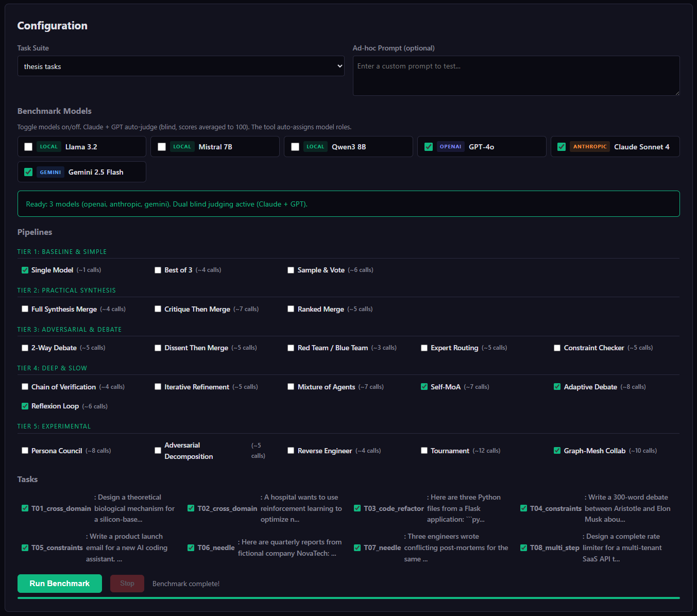
Task: Click the Stop button
Action: 127,584
